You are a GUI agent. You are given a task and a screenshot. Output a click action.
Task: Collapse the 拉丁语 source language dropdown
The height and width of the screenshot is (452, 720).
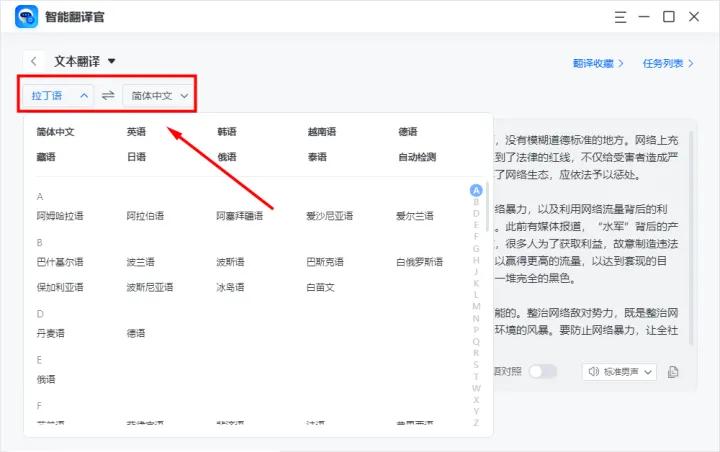click(58, 96)
